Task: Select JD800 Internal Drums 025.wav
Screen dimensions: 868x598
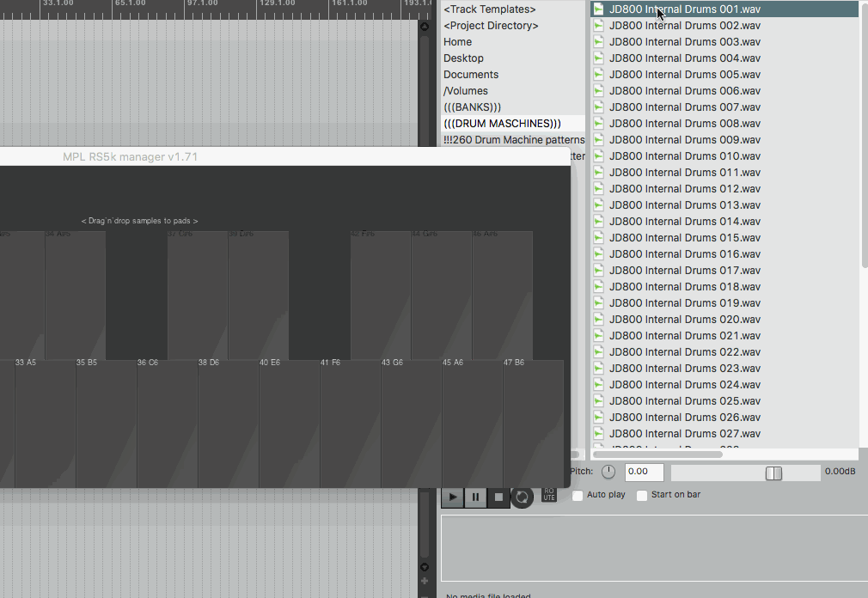Action: tap(724, 401)
